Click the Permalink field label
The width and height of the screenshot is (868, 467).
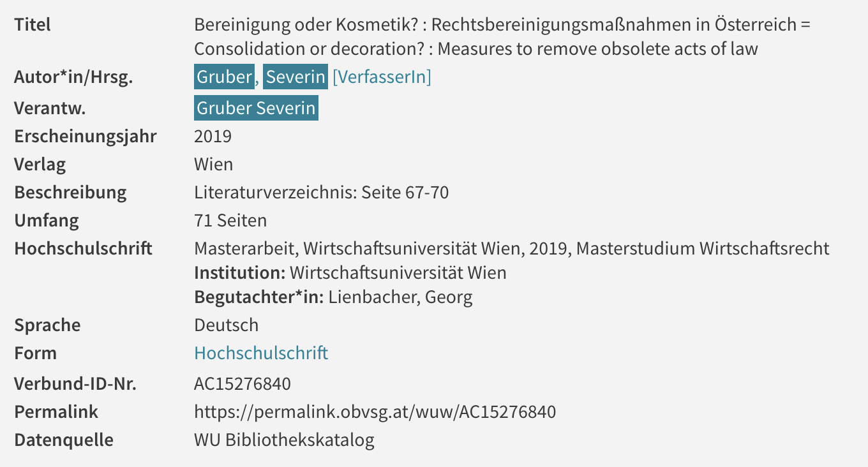click(x=56, y=411)
